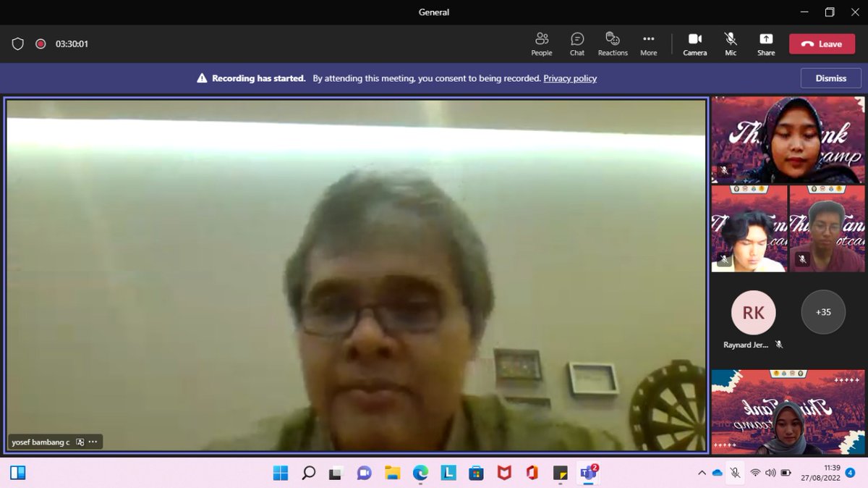Screen dimensions: 868x488
Task: Open the Teams Chat taskbar app
Action: pyautogui.click(x=364, y=473)
